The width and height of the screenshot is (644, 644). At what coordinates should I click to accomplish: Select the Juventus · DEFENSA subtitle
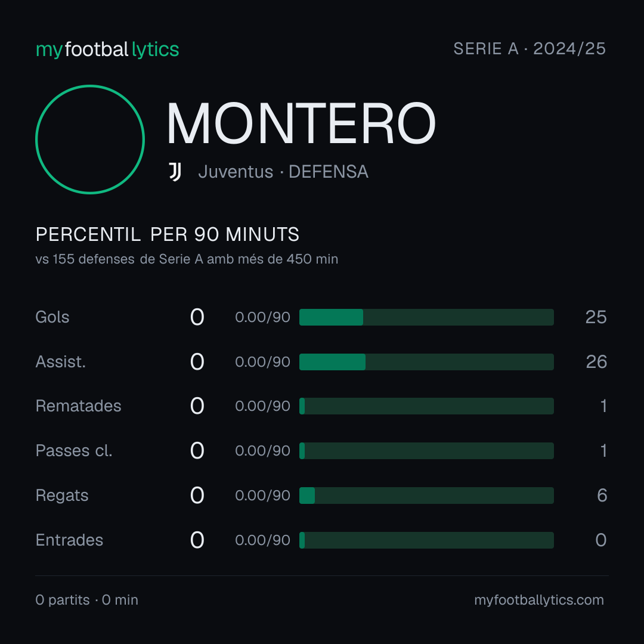(x=283, y=172)
